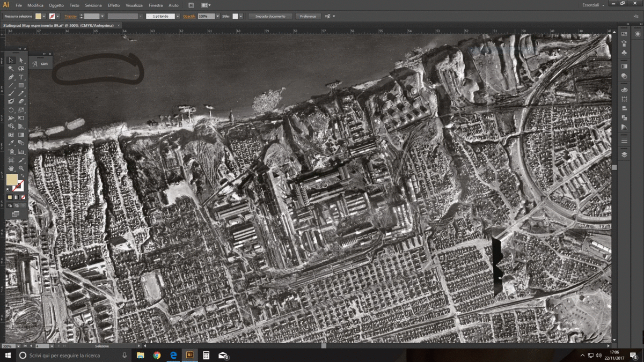
Task: Open the Layers panel icon
Action: [624, 154]
